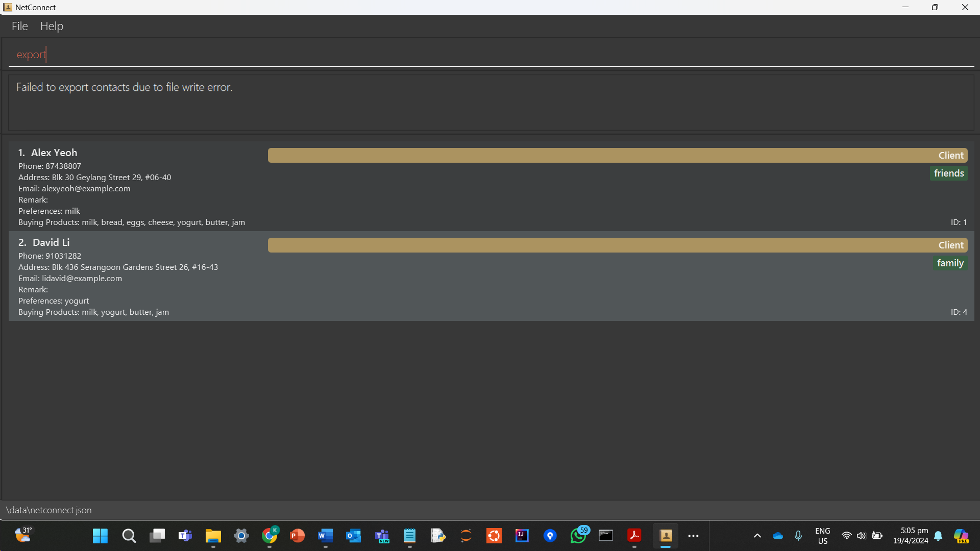Click the family tag on David Li

(x=950, y=263)
